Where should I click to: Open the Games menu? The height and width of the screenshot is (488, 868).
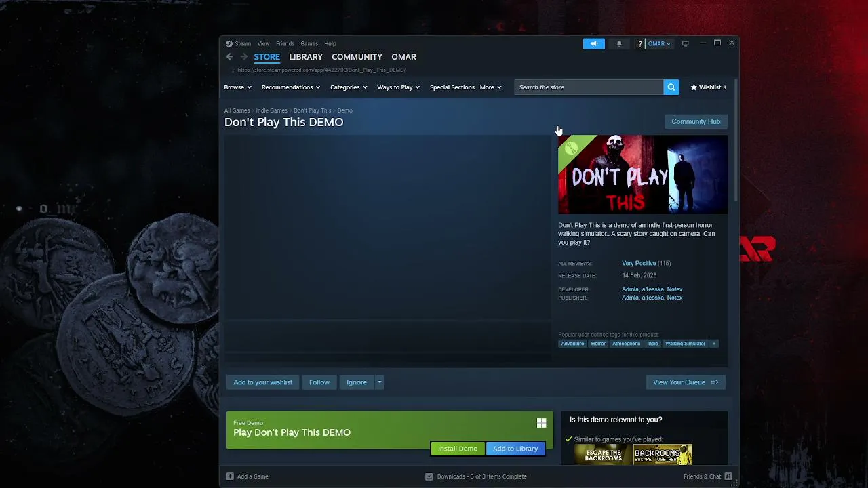309,43
